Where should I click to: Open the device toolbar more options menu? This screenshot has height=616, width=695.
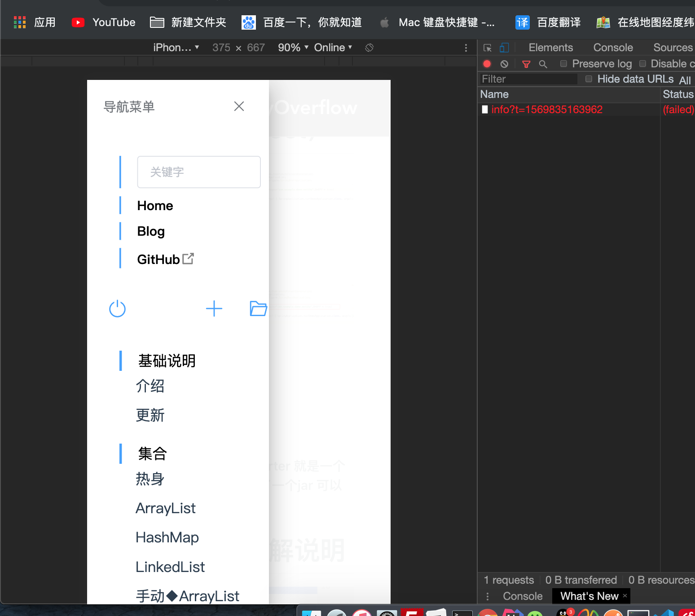coord(466,48)
